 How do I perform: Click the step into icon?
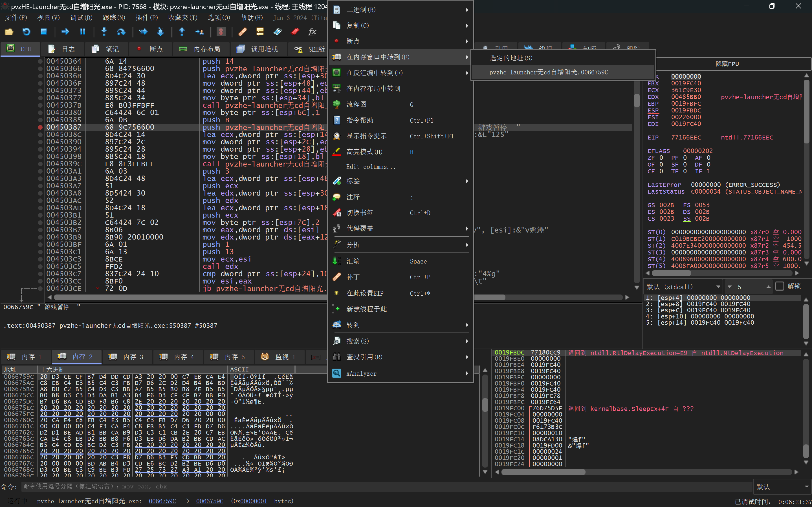tap(104, 32)
